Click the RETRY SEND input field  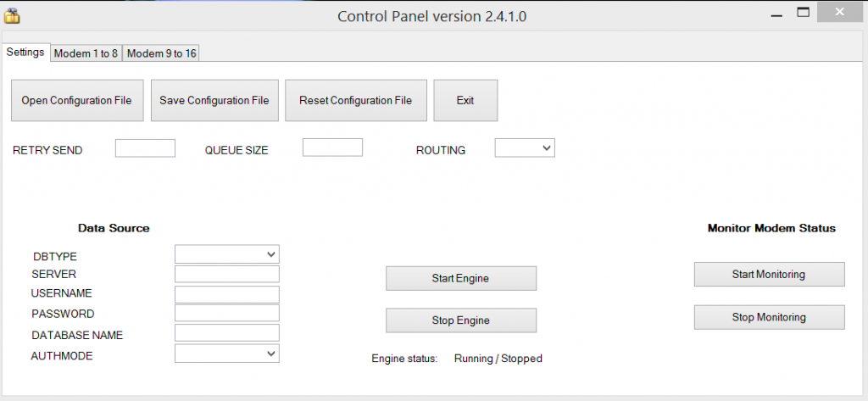145,148
